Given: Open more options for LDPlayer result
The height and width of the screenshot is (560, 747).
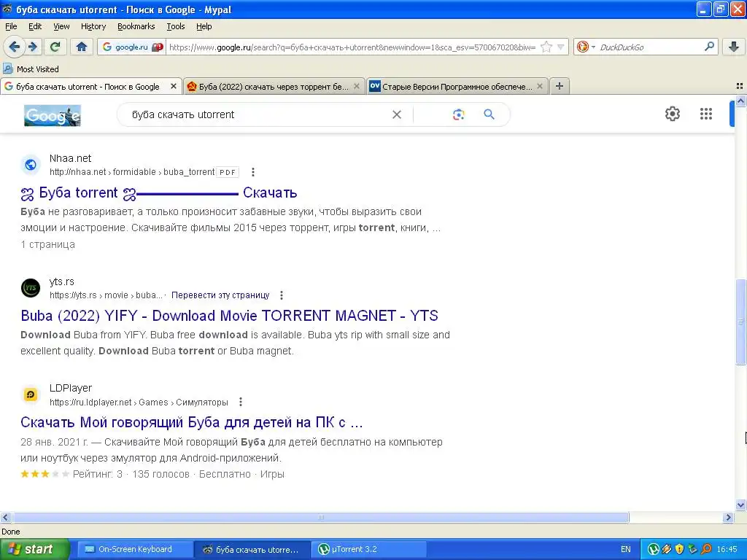Looking at the screenshot, I should [x=241, y=402].
